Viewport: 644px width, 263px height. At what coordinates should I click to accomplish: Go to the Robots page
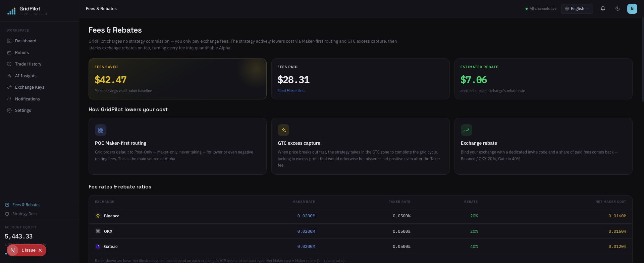(39, 53)
